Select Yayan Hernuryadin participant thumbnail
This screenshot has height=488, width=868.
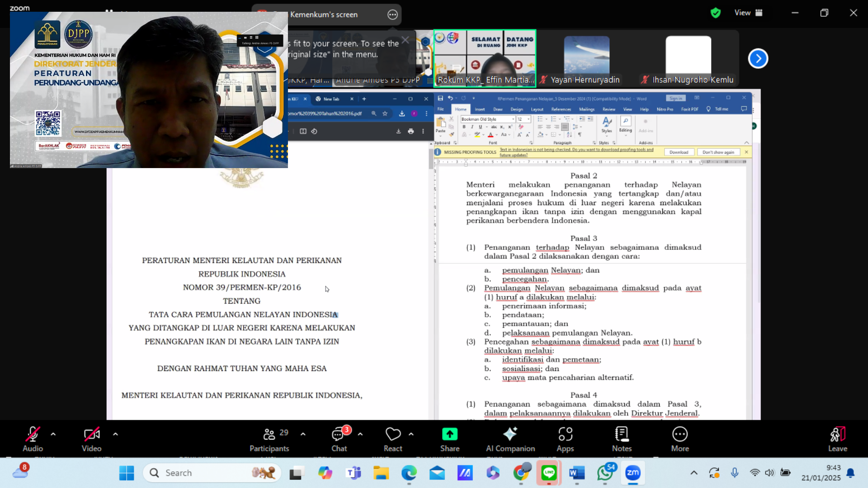point(586,59)
